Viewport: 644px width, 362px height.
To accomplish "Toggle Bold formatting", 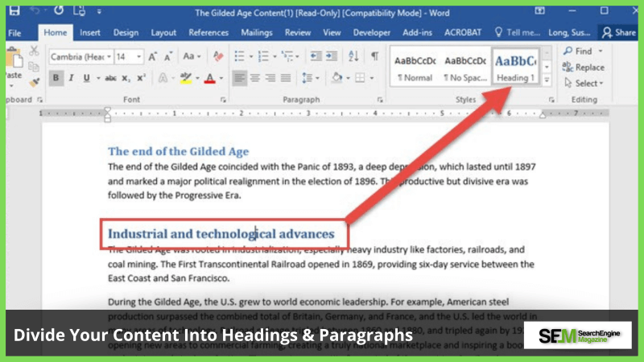I will [x=56, y=78].
